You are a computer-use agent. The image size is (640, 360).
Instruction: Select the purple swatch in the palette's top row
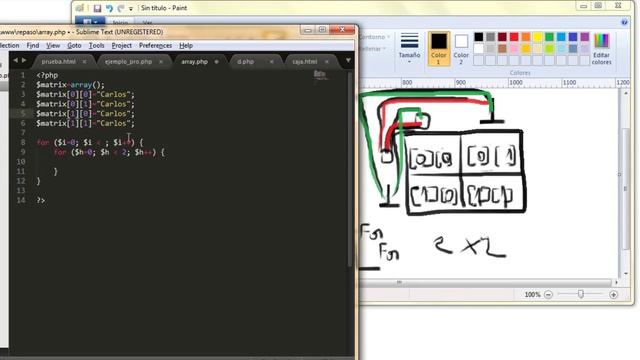[585, 37]
